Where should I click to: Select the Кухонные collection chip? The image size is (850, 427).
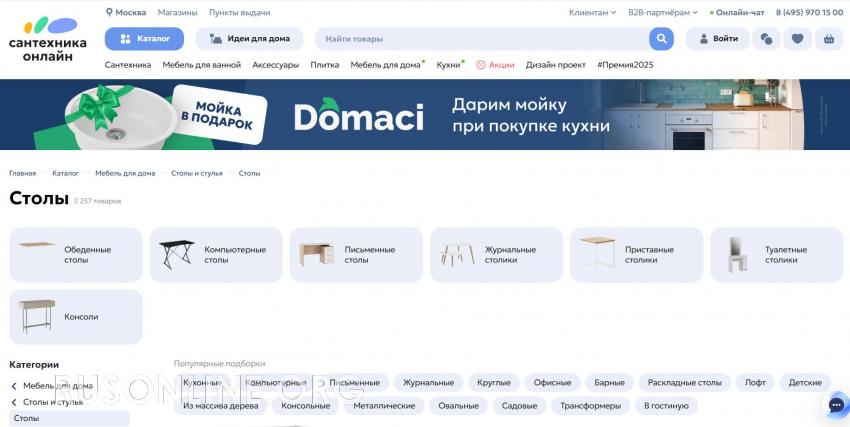click(203, 383)
